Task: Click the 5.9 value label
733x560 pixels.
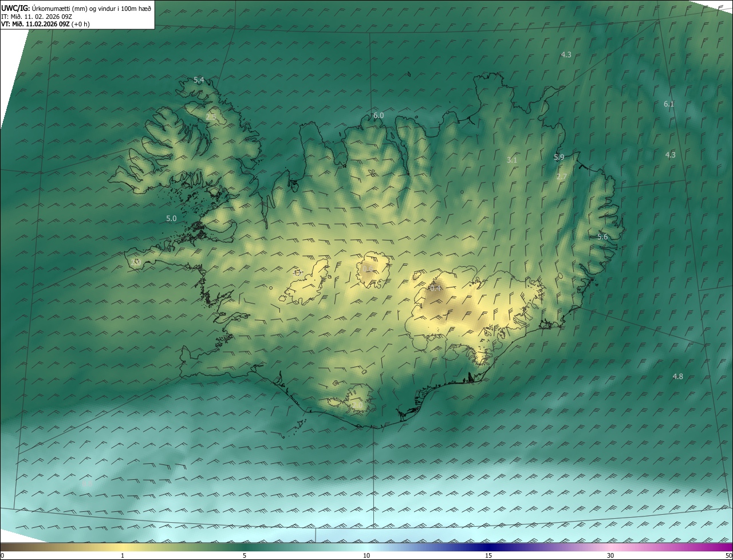Action: point(559,157)
